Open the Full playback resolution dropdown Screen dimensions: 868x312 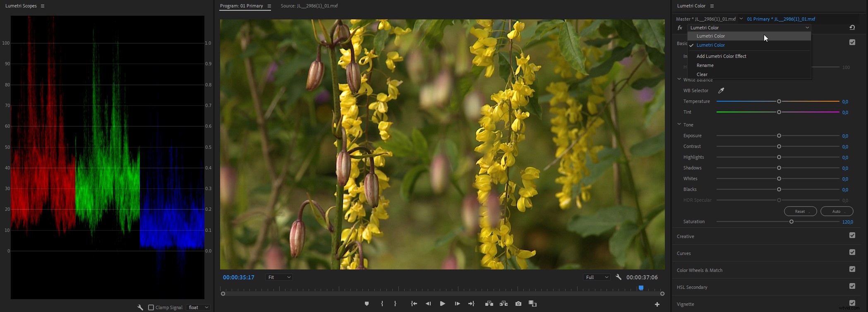597,277
